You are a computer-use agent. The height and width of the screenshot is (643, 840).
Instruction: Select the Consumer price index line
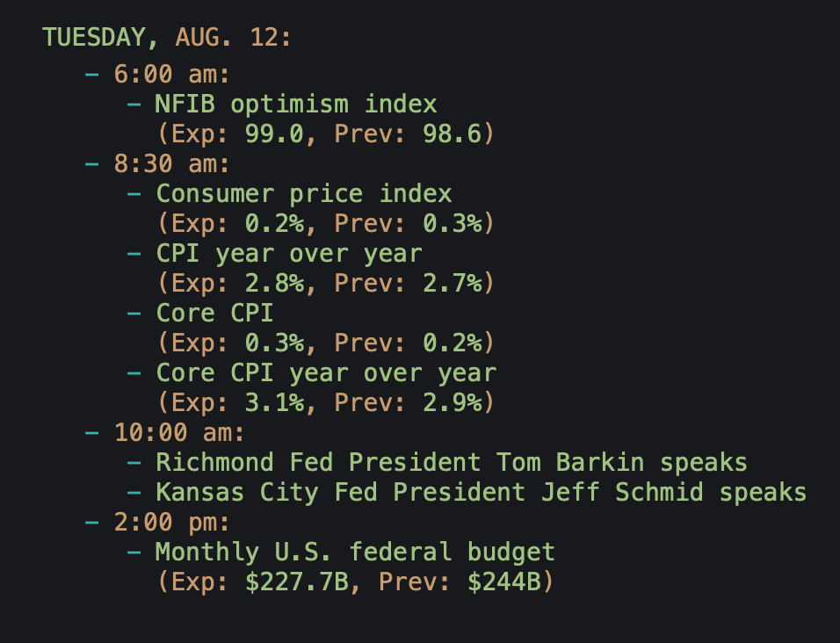coord(304,194)
